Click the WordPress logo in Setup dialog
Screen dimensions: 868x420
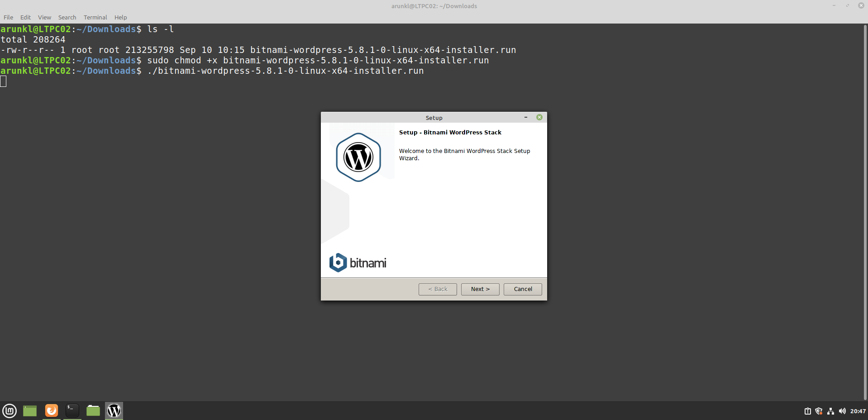coord(358,157)
